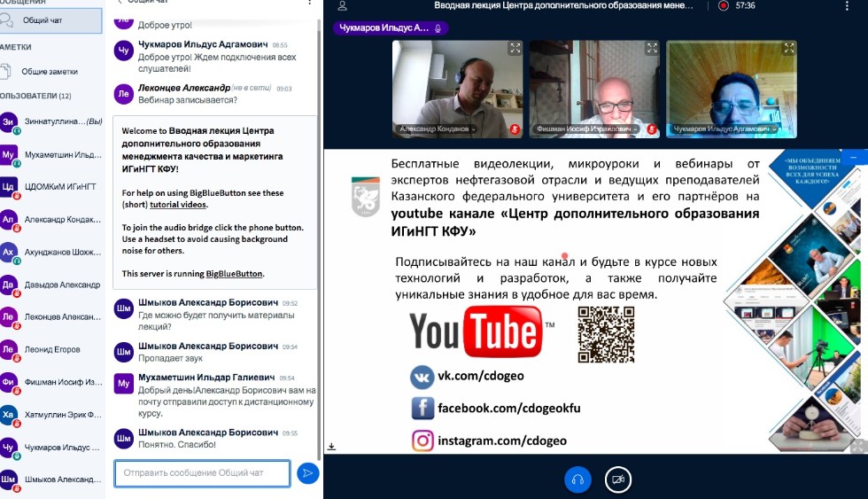Click the presentation download icon at bottom left

331,446
